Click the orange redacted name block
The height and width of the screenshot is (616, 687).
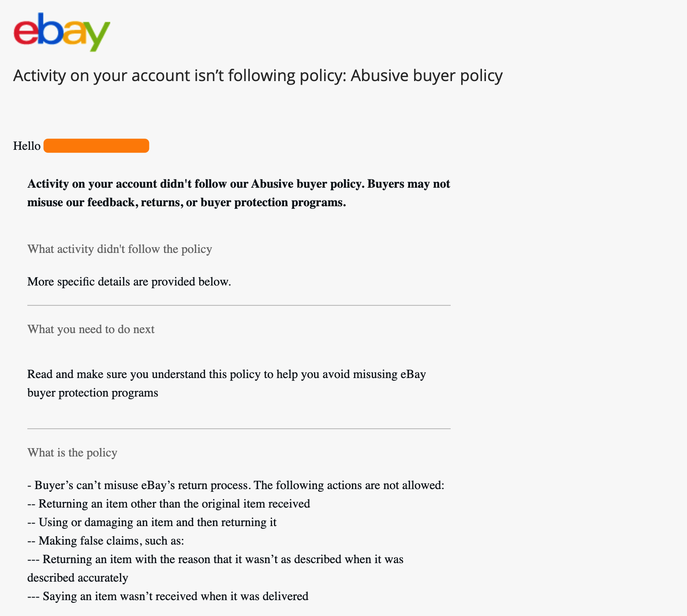96,146
